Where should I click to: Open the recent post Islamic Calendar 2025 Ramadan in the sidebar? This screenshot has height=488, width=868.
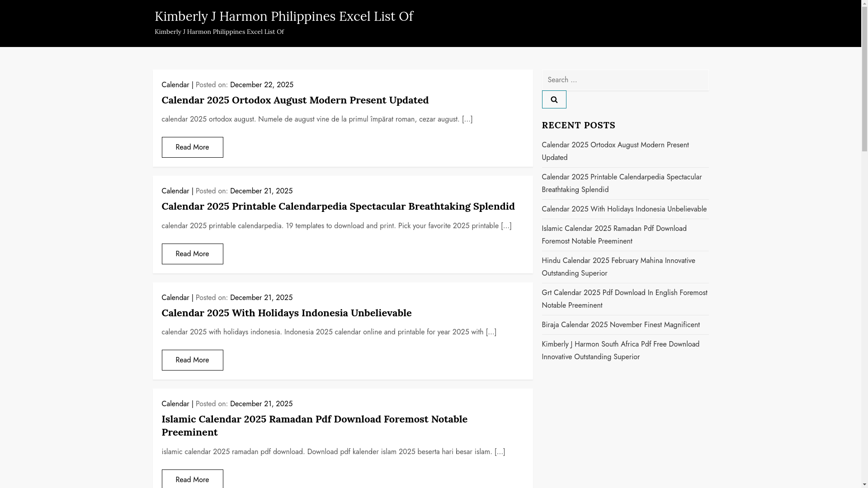point(614,235)
